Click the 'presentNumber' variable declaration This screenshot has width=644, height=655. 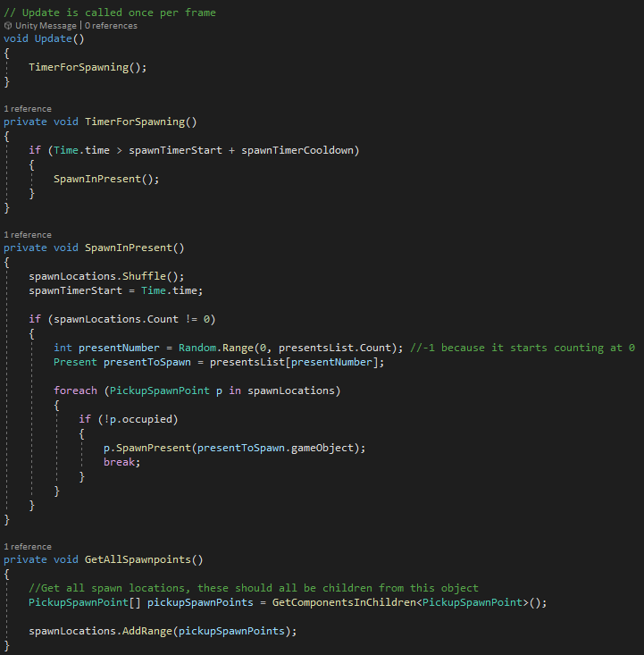point(119,348)
